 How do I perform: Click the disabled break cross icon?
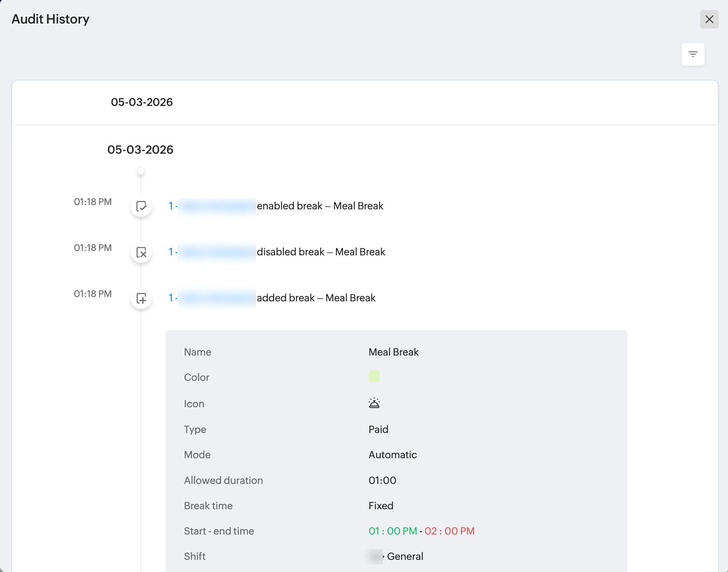(141, 252)
